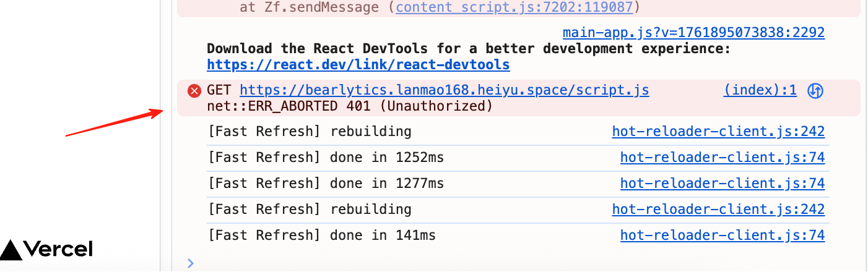Open hot-reloader-client.js:74 for 141ms message
The height and width of the screenshot is (272, 868).
[x=723, y=235]
